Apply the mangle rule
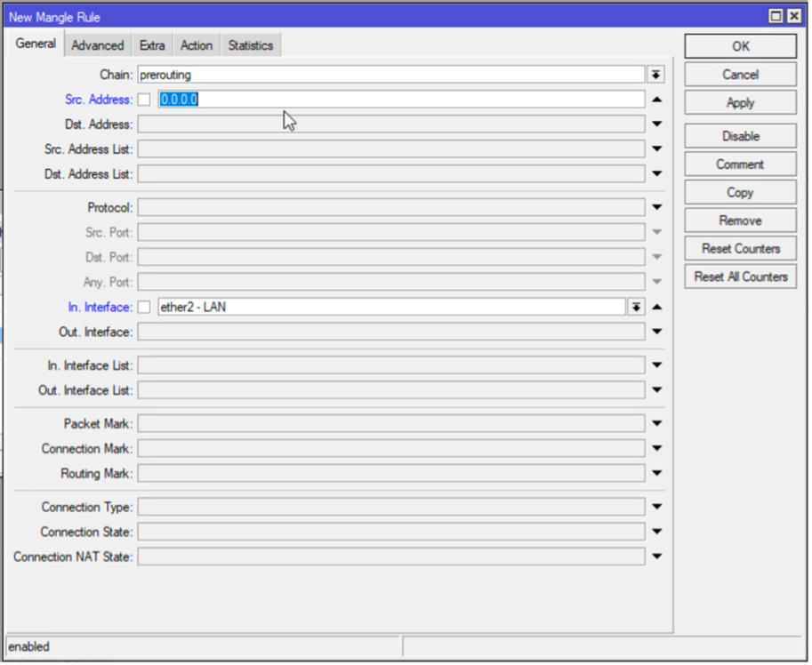 click(740, 102)
